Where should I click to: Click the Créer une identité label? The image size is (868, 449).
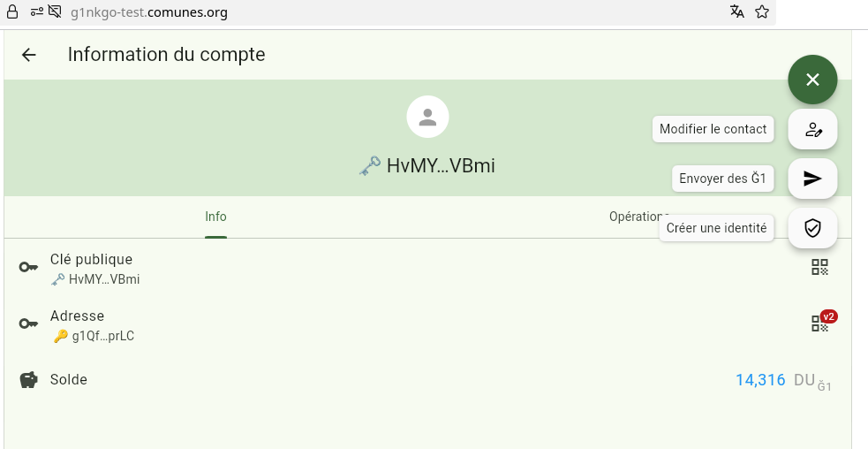click(716, 228)
